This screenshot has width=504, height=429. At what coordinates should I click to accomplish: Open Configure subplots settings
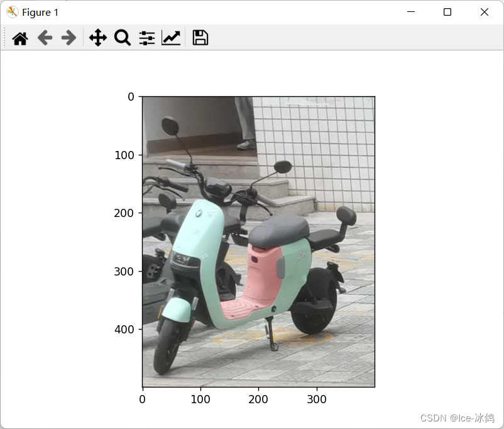pos(147,38)
